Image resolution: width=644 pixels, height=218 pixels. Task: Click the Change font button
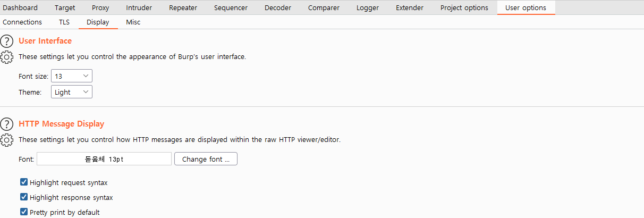point(206,159)
